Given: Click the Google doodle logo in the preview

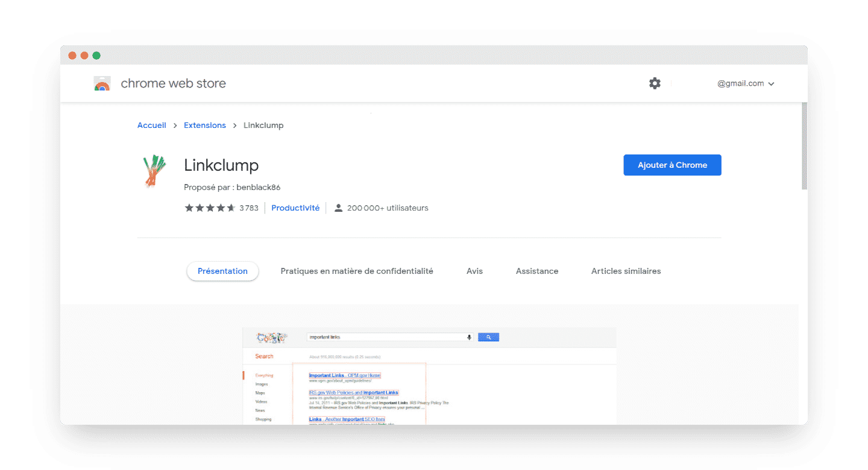Looking at the screenshot, I should pyautogui.click(x=271, y=338).
